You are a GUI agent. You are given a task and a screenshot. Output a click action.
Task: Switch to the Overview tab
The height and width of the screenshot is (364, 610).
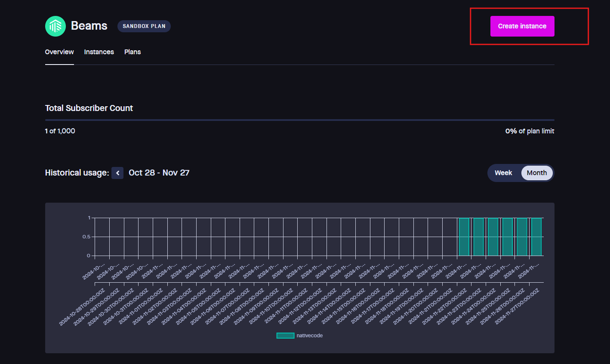(x=59, y=52)
